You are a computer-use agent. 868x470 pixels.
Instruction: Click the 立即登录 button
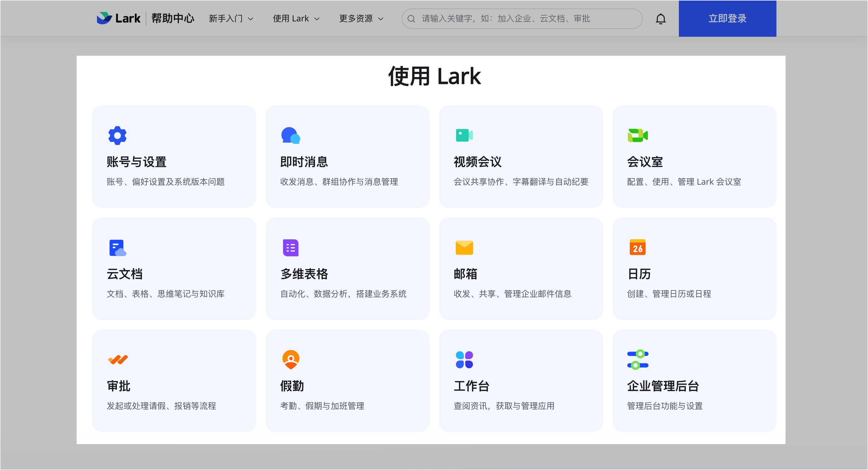[x=727, y=19]
